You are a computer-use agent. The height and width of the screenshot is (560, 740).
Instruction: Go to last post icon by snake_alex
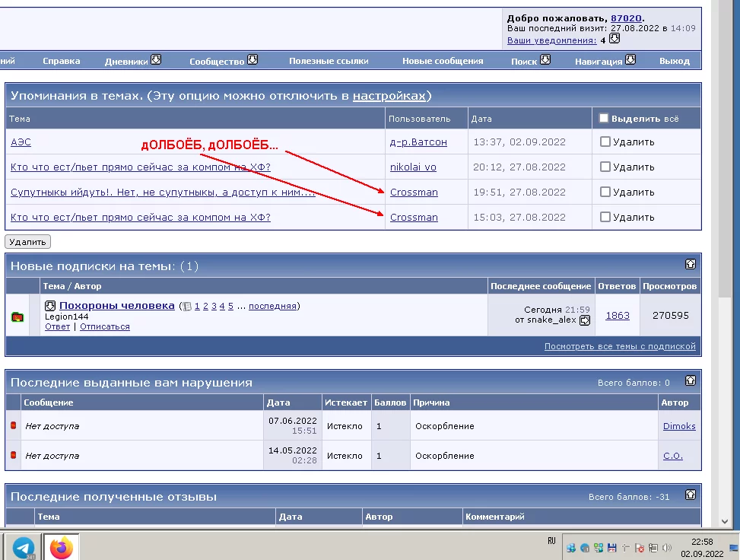coord(585,320)
